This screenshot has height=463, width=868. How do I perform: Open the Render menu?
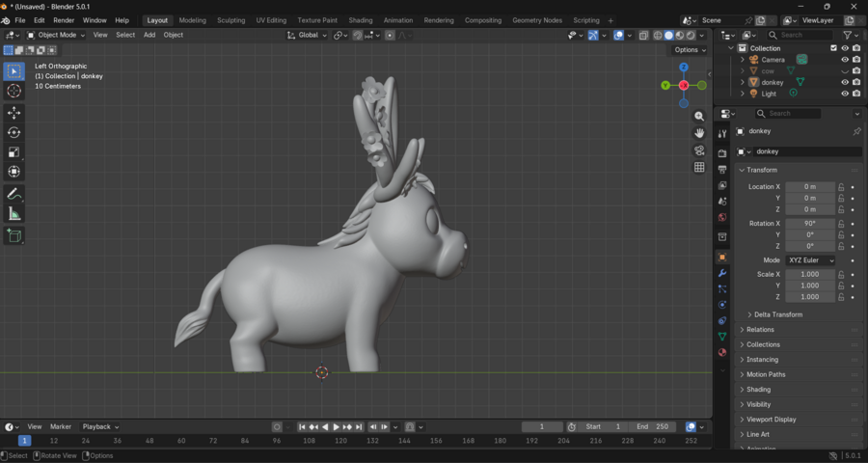tap(64, 20)
